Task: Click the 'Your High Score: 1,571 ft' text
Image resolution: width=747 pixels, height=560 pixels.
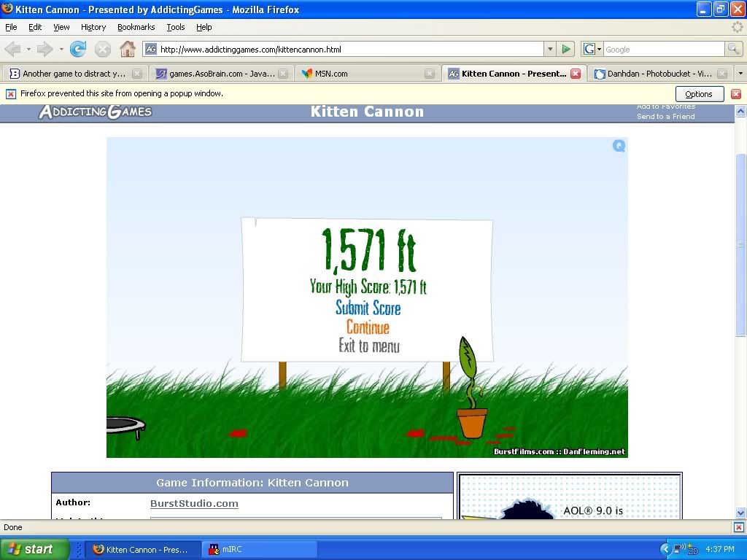Action: pos(368,286)
